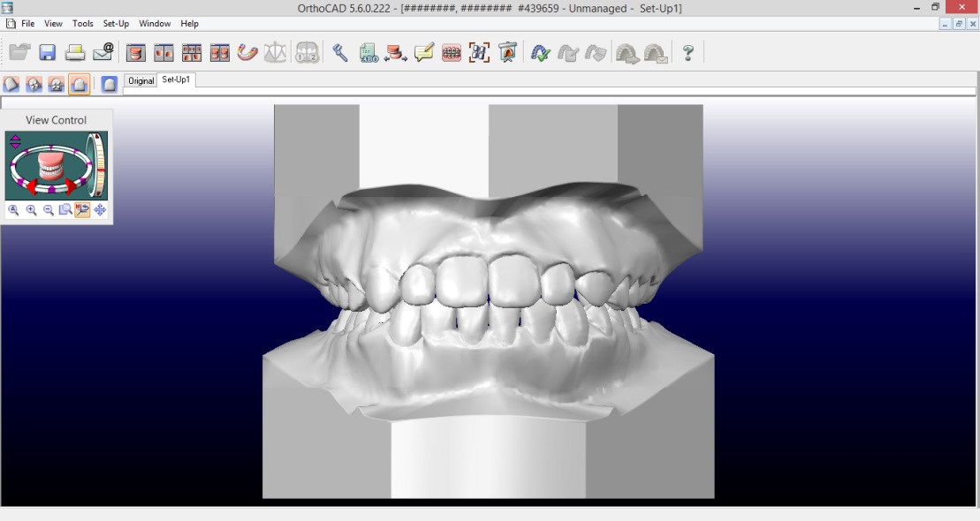Click the Save diskette icon
980x521 pixels.
[x=48, y=53]
